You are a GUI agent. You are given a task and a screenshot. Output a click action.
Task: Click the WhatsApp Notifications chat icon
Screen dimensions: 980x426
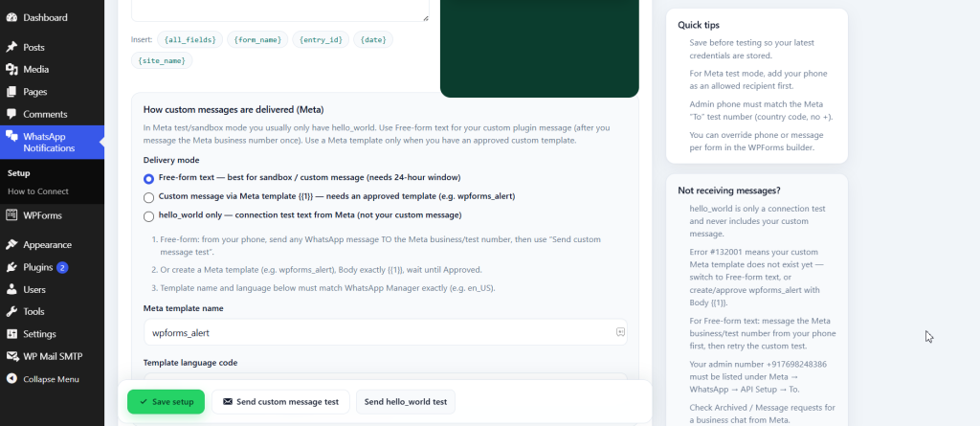11,136
